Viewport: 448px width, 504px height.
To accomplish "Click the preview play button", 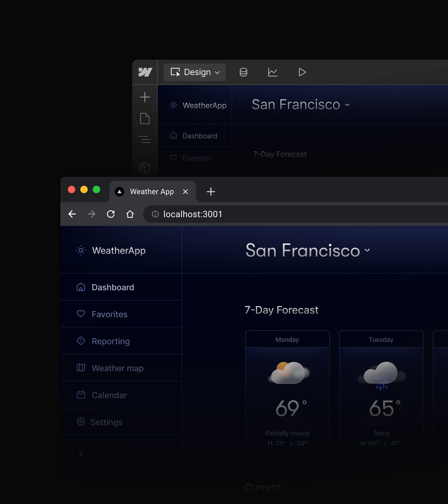I will coord(302,72).
